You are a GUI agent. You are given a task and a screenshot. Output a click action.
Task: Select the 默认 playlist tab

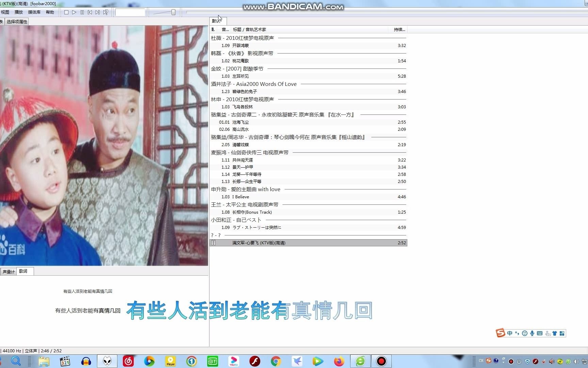(x=218, y=21)
